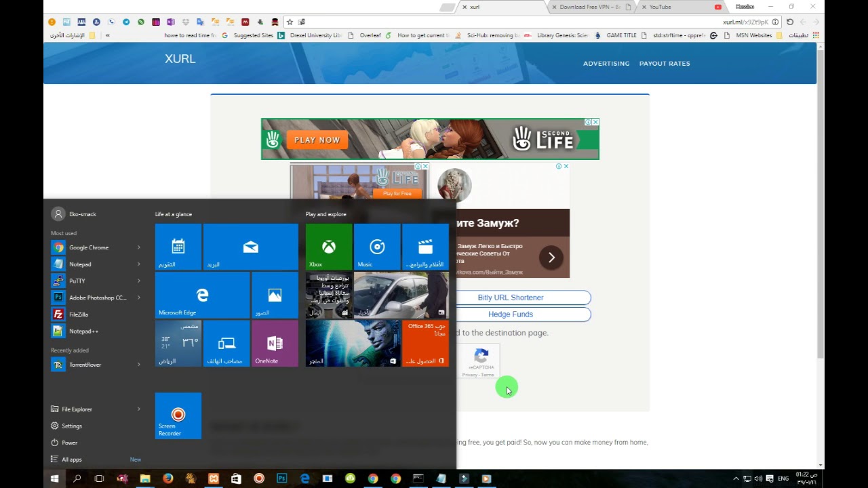Click the Hedge Funds ad link
The height and width of the screenshot is (488, 868).
tap(511, 314)
